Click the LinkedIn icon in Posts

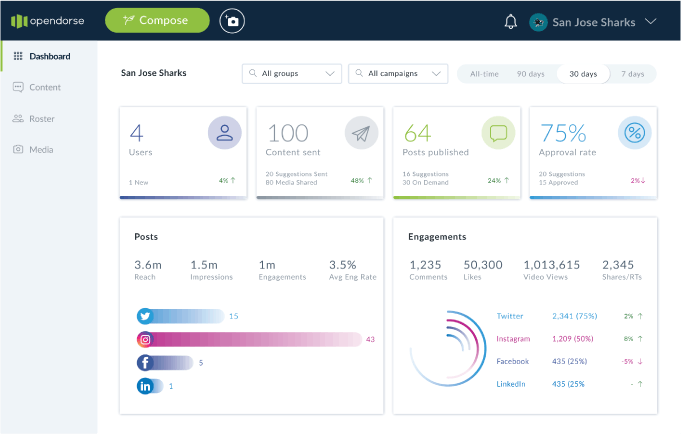point(145,386)
